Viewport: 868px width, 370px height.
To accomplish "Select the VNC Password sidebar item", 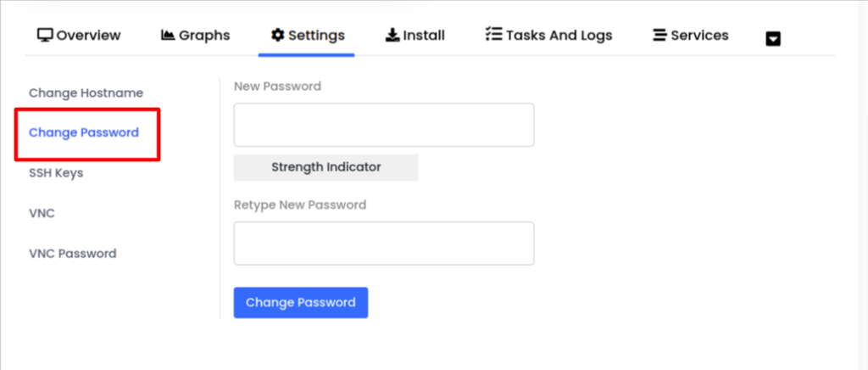I will click(73, 253).
